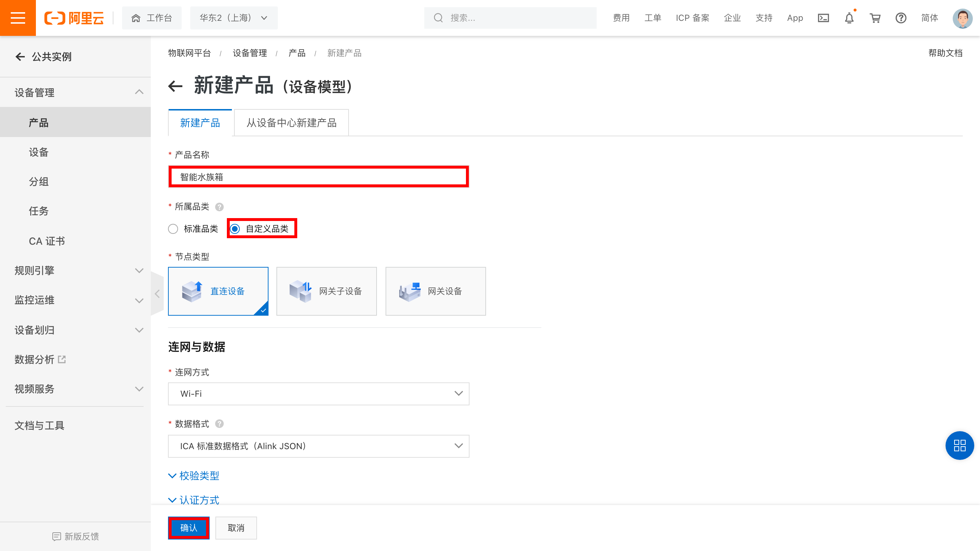Screen dimensions: 980x551
Task: Select the 标准品类 radio button
Action: click(173, 229)
